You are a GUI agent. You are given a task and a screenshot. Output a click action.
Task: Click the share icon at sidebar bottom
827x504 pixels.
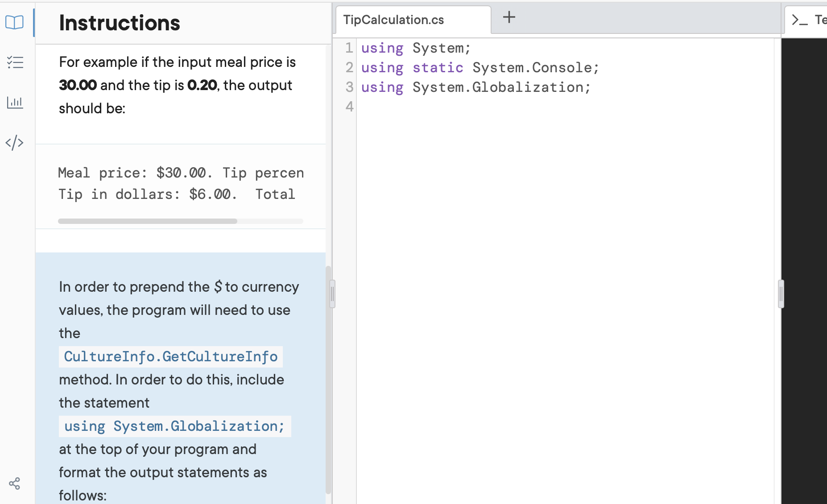coord(15,483)
